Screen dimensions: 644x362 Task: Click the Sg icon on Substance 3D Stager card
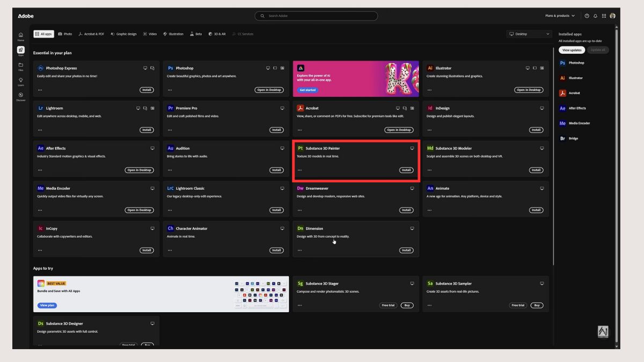(x=300, y=284)
